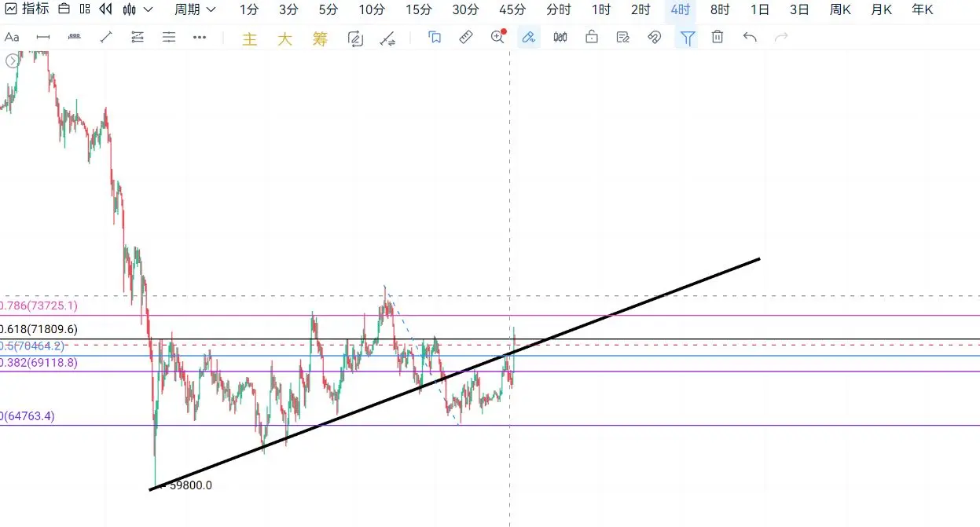
Task: Open more drawing tools ellipsis
Action: [x=200, y=37]
